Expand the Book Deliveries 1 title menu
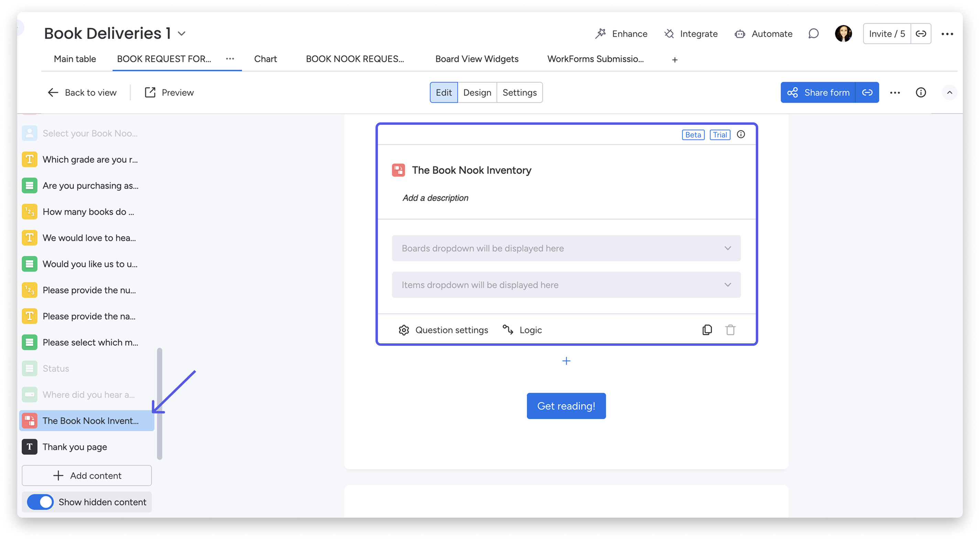This screenshot has height=540, width=980. 182,33
